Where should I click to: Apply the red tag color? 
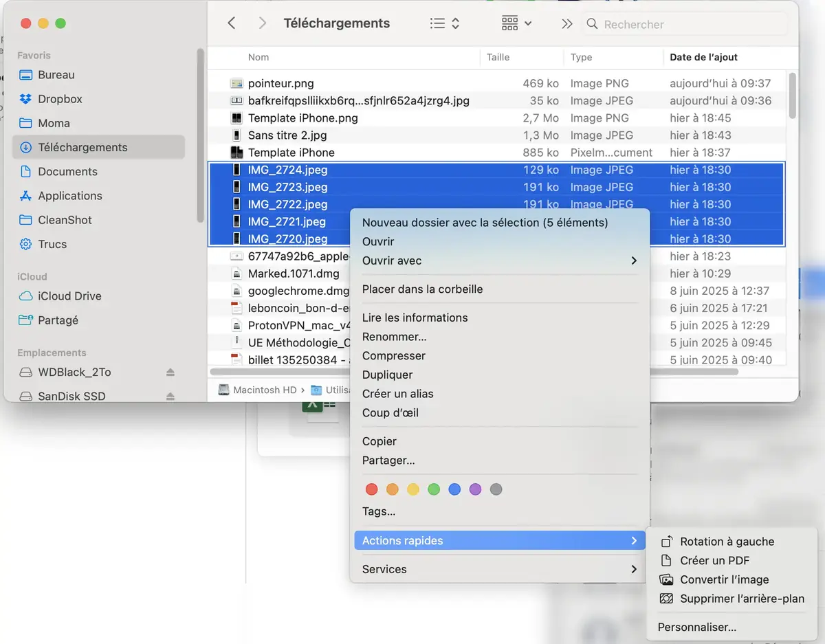click(371, 489)
